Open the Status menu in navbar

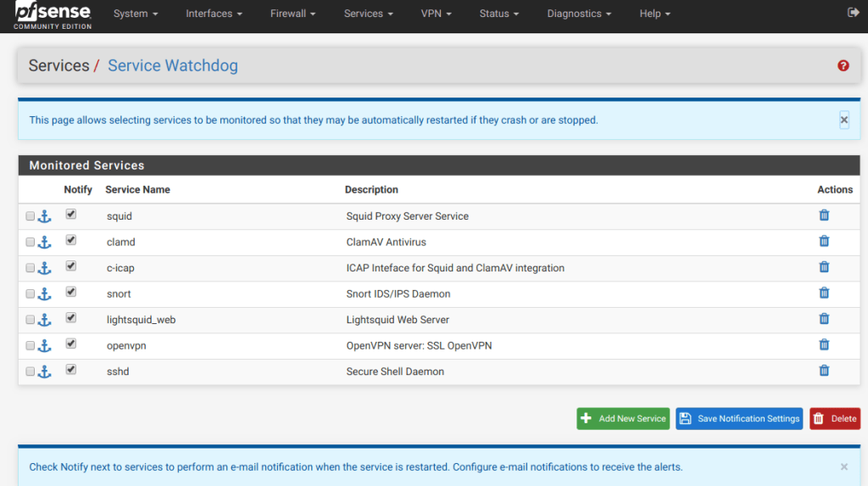coord(499,14)
